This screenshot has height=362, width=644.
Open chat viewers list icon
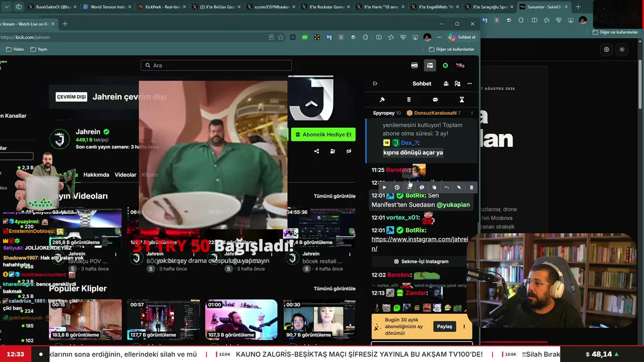446,83
